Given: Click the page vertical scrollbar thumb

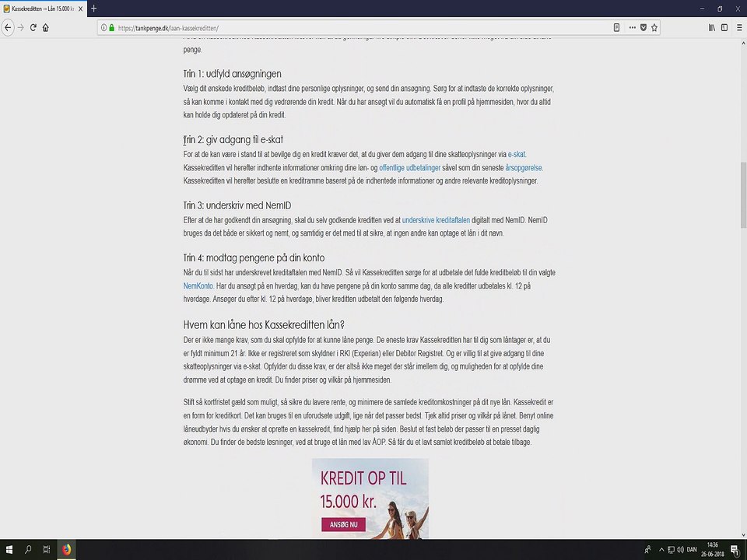Looking at the screenshot, I should (742, 195).
